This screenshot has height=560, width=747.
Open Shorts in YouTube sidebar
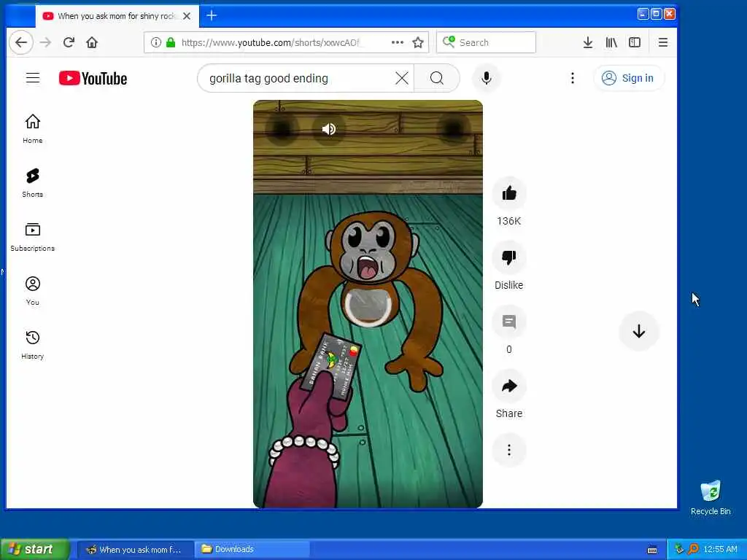coord(32,183)
